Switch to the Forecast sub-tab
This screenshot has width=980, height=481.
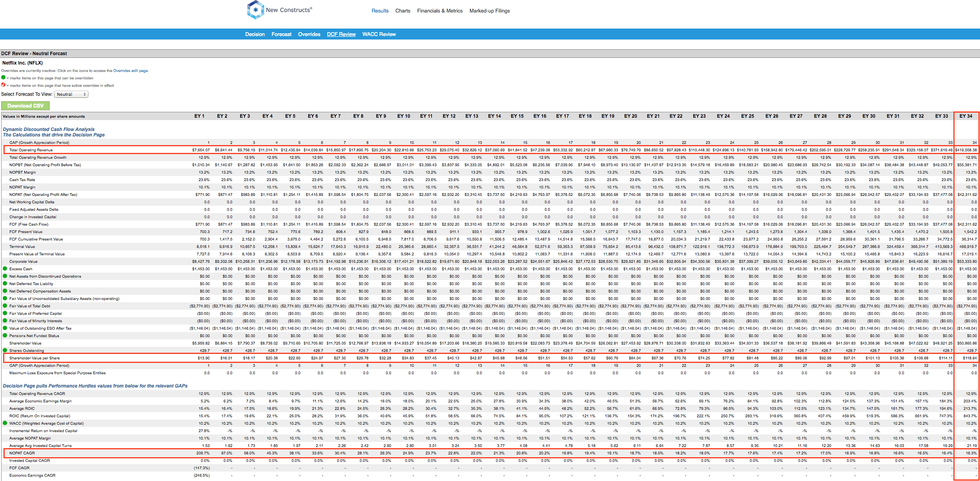281,34
